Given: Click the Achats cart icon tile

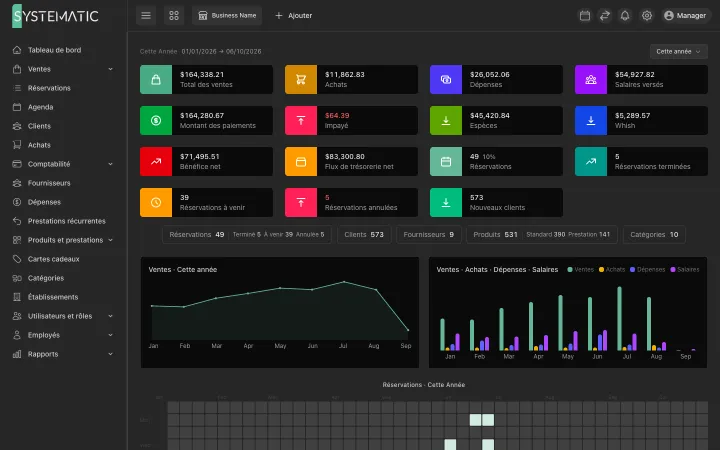Looking at the screenshot, I should (301, 79).
